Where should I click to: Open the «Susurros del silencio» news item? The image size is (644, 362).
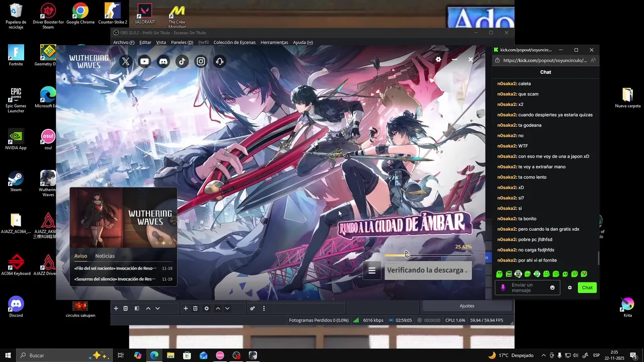[123, 279]
